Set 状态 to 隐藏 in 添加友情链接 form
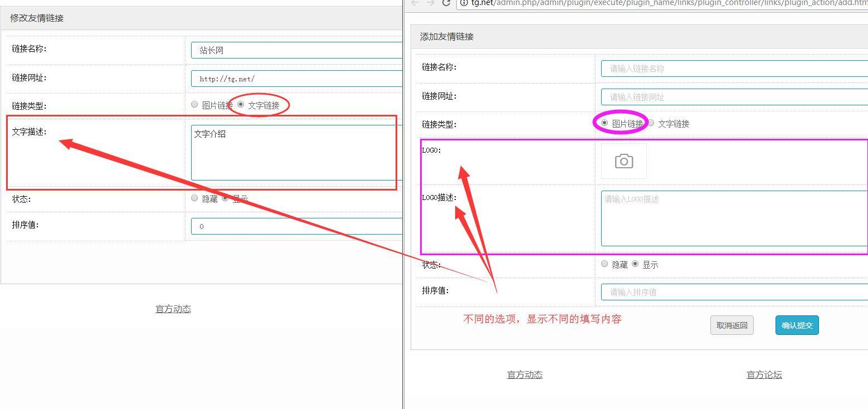Screen dimensions: 868x409 604,264
